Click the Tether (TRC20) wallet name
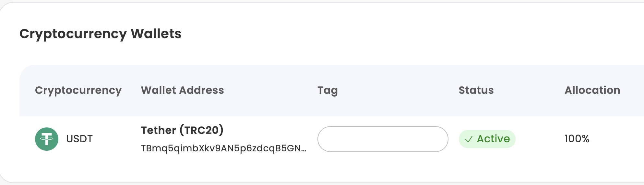644x185 pixels. (182, 130)
